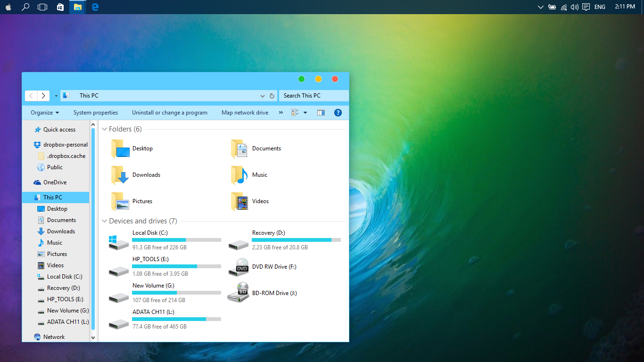
Task: Click the volume icon in system tray
Action: tap(574, 7)
